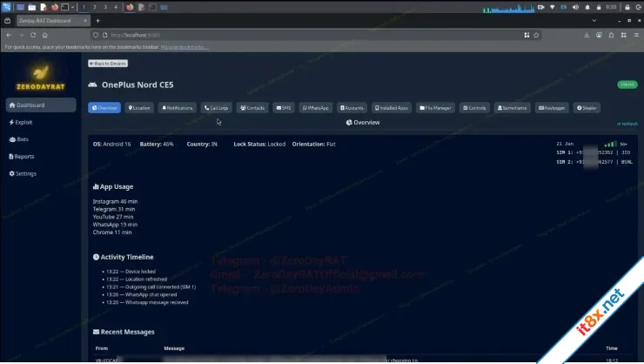Open Exploit in the sidebar

(21, 122)
